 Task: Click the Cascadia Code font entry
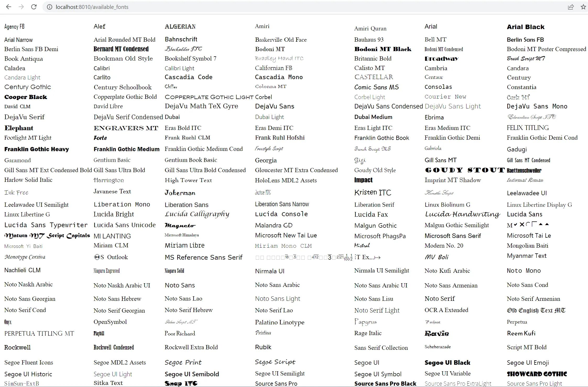pyautogui.click(x=189, y=77)
